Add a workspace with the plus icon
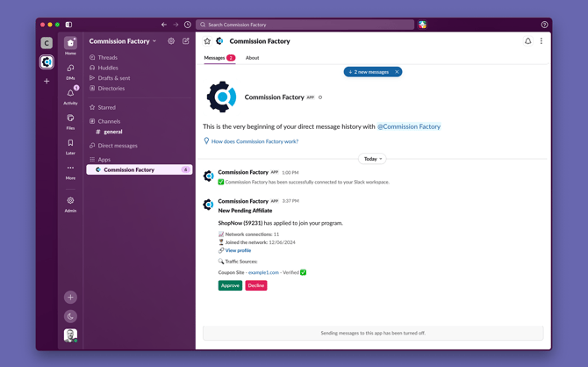This screenshot has width=588, height=367. 47,81
